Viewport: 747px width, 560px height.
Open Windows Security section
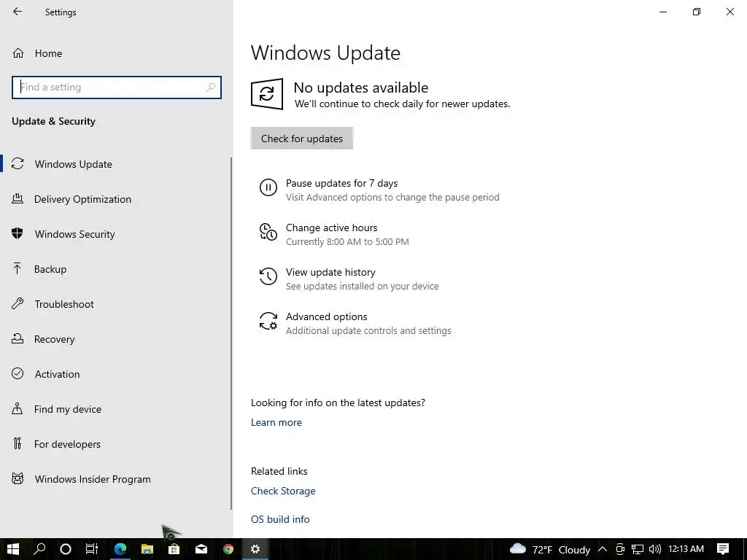pyautogui.click(x=116, y=234)
